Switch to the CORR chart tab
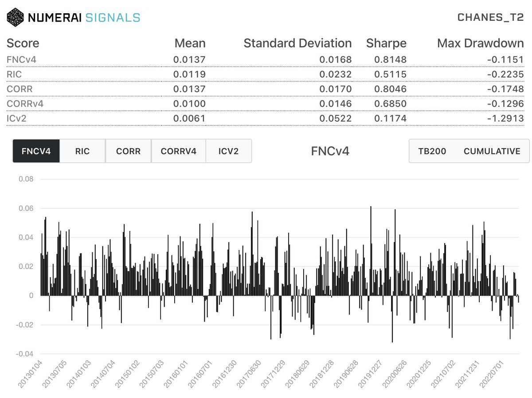This screenshot has width=532, height=398. tap(128, 151)
